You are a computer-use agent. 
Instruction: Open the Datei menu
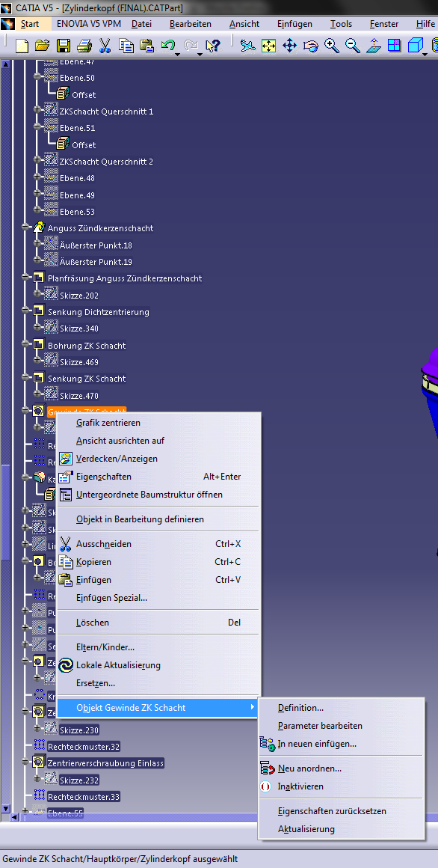click(x=141, y=24)
